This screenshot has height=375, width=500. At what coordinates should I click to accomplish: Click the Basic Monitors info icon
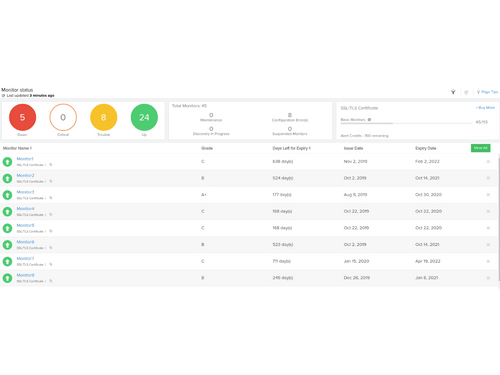tap(369, 120)
